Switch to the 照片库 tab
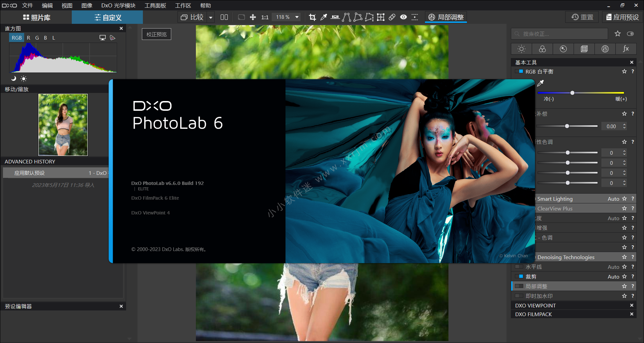This screenshot has height=343, width=644. (x=36, y=17)
